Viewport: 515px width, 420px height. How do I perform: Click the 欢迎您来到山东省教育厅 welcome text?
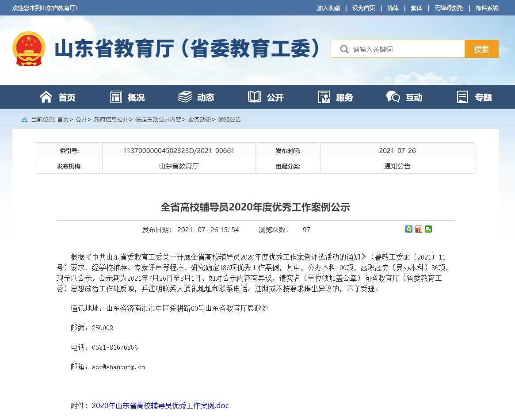point(45,8)
